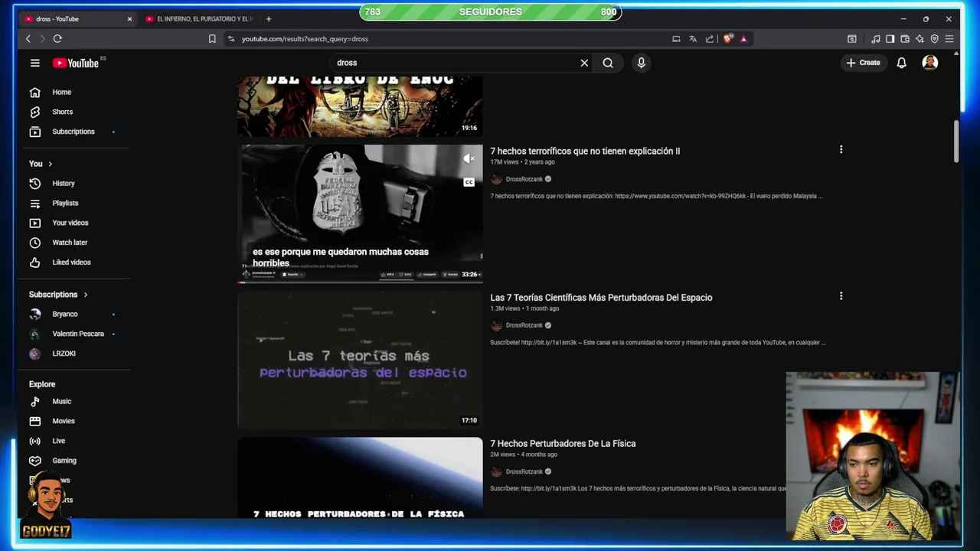Open Home in the sidebar
This screenshot has height=551, width=980.
point(61,92)
